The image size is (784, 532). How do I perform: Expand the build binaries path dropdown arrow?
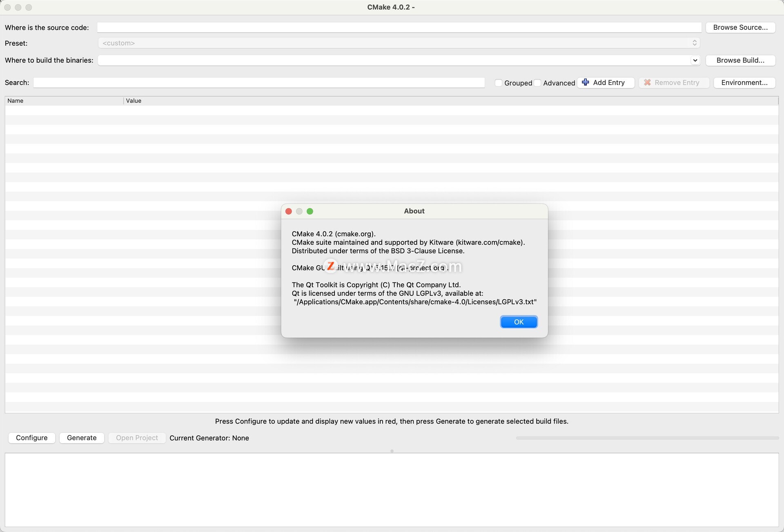[695, 60]
